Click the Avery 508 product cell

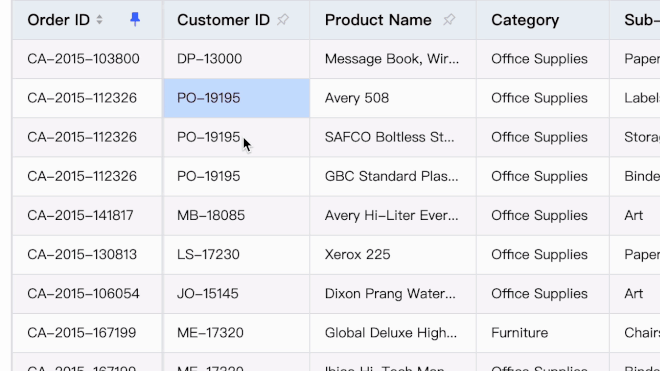tap(393, 98)
